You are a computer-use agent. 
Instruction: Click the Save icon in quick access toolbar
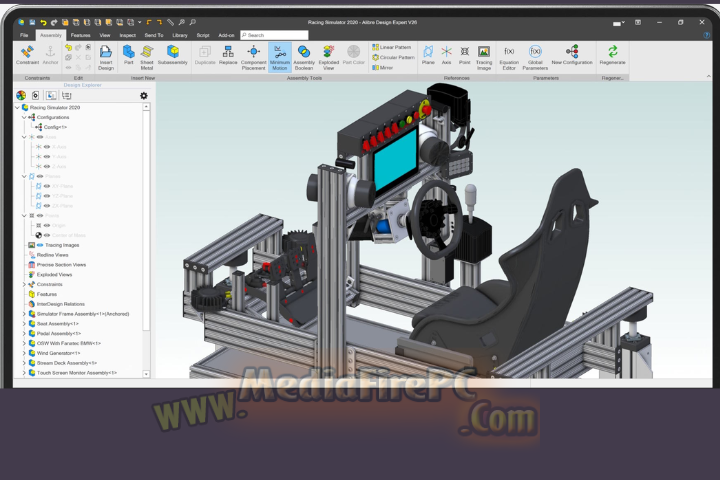point(32,22)
